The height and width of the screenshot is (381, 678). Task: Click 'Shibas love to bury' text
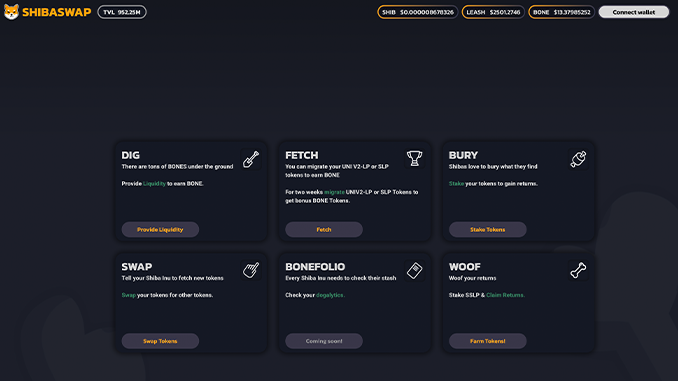(x=493, y=166)
